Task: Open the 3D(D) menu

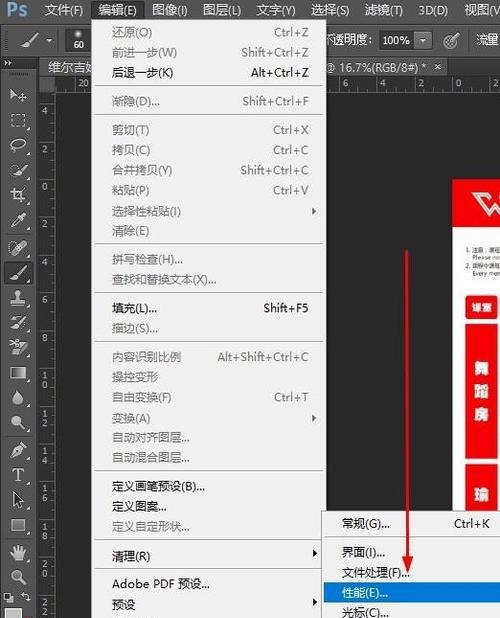Action: coord(433,9)
